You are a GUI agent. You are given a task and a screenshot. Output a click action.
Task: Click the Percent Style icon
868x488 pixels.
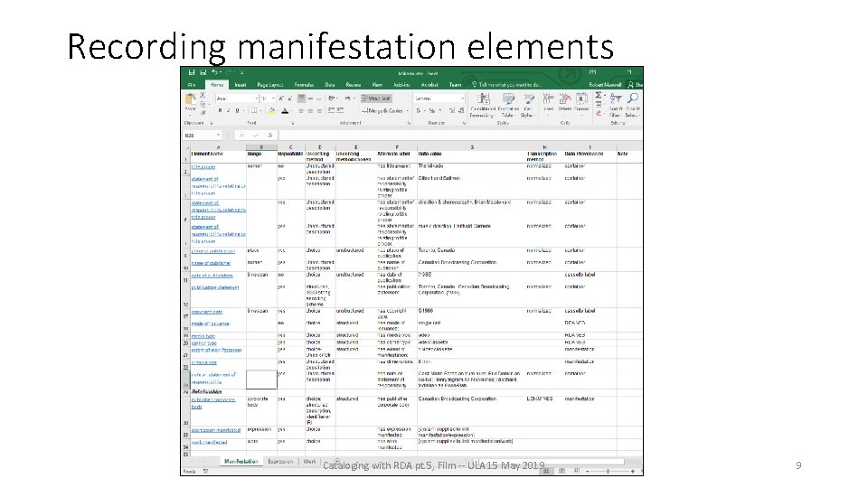[432, 110]
